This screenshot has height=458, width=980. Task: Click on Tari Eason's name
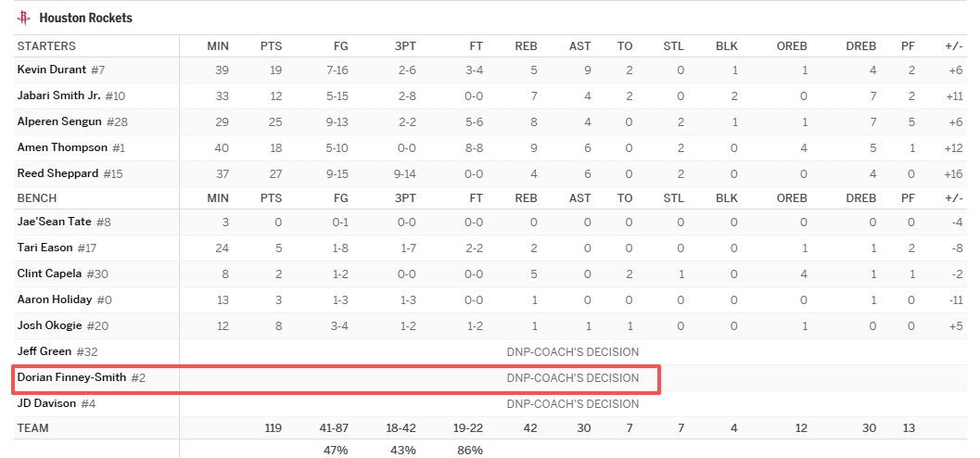[45, 248]
